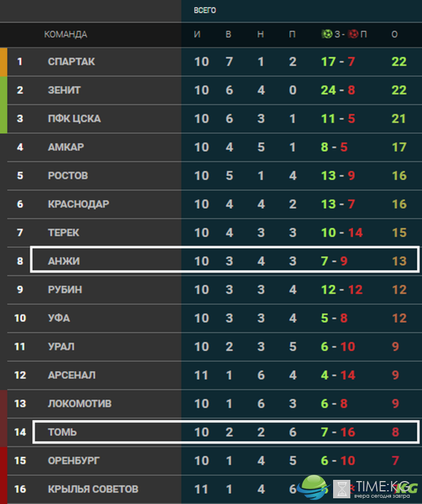422x504 pixels.
Task: Sort by the КОМАНДА column header
Action: coord(65,34)
